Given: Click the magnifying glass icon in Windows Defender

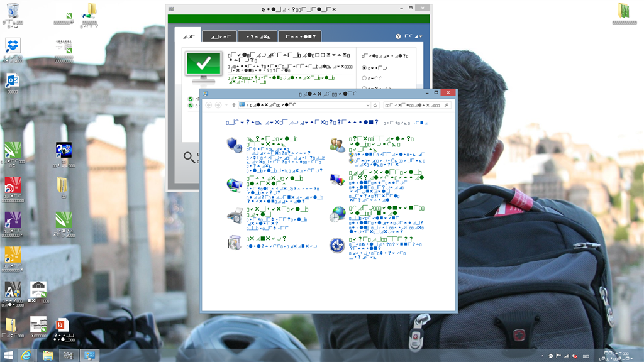Looking at the screenshot, I should tap(189, 157).
